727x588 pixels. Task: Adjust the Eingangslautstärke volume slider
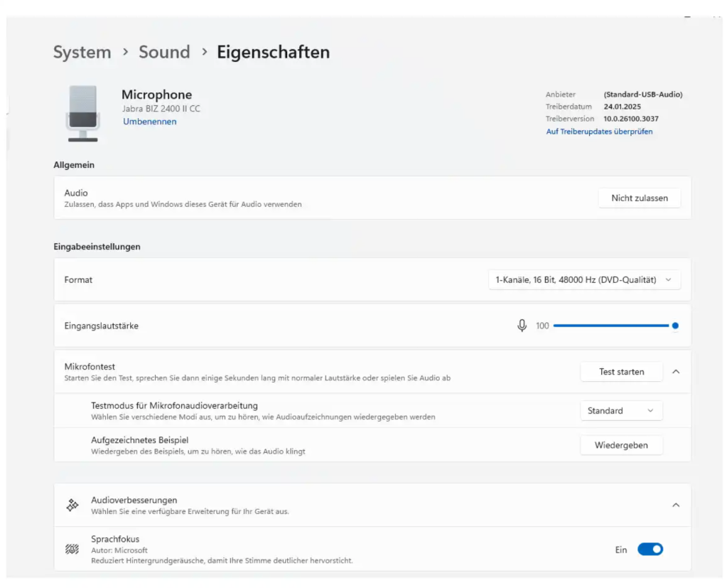point(615,325)
